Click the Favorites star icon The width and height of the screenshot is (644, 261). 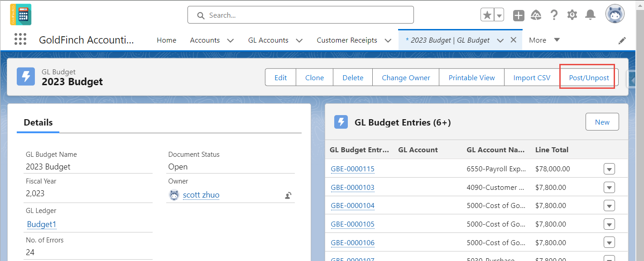pyautogui.click(x=487, y=15)
